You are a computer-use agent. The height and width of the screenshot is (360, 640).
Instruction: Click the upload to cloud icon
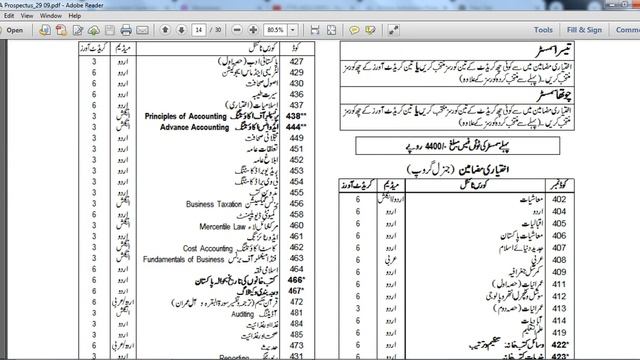point(94,30)
